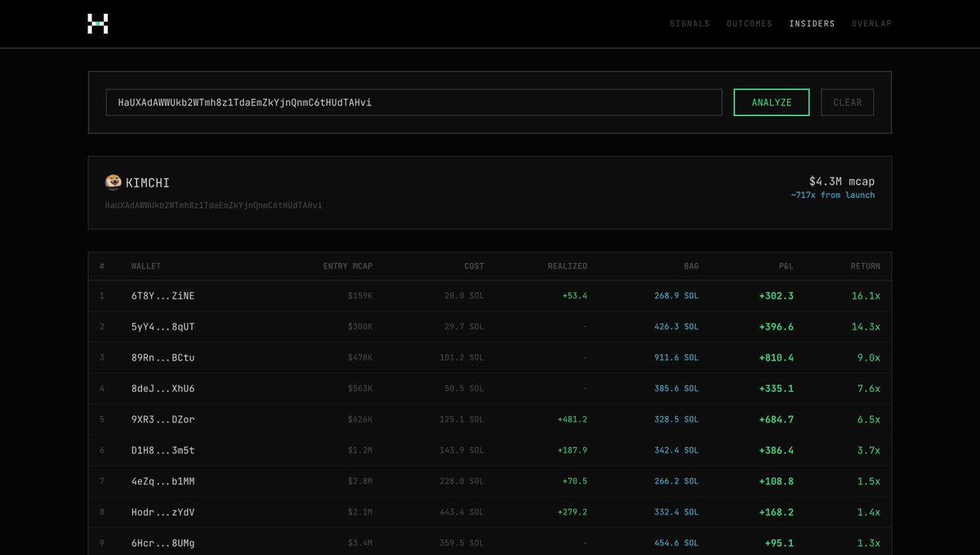The image size is (980, 555).
Task: Click the $626K entry mcap cell
Action: (360, 419)
